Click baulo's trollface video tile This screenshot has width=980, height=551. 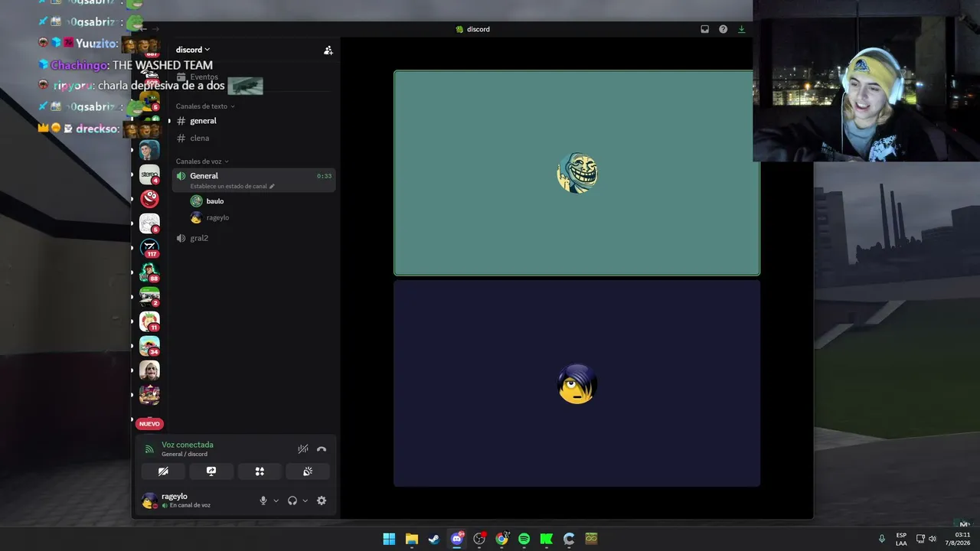click(x=577, y=173)
